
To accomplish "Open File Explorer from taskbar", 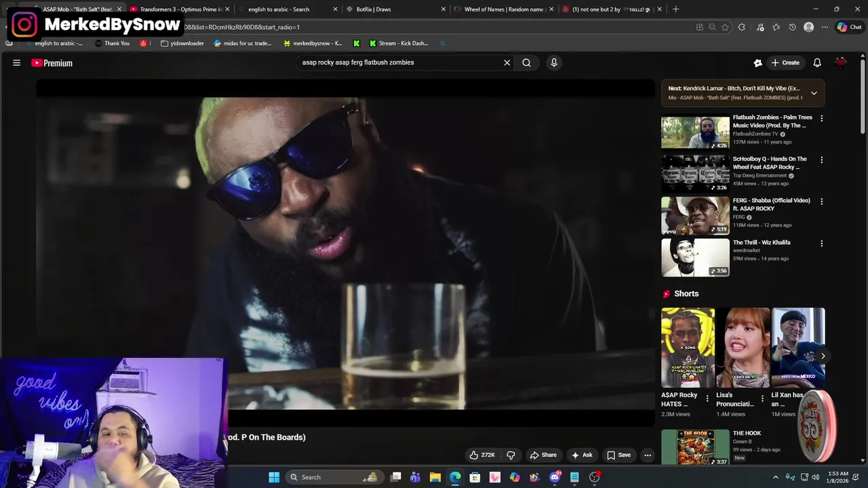I will (x=435, y=477).
